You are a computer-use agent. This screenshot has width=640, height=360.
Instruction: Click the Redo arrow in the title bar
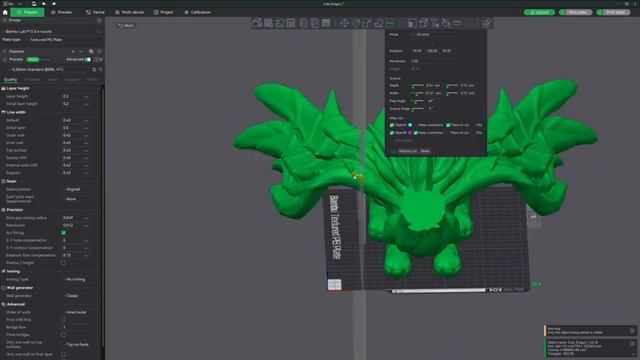tap(53, 4)
